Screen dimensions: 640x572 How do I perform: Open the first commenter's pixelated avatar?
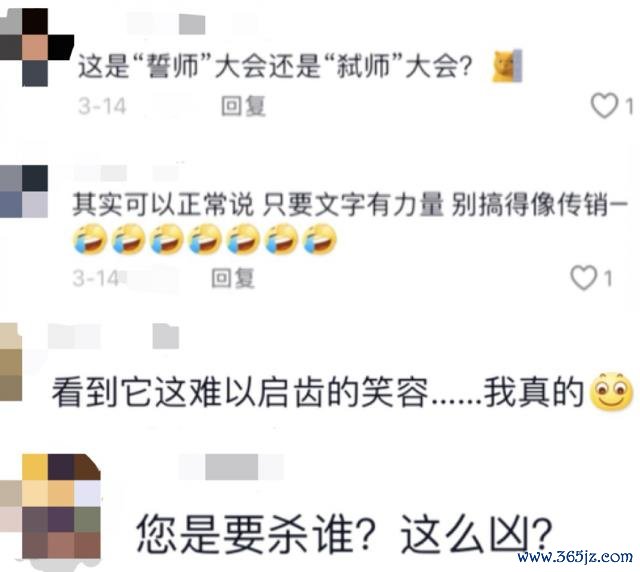[x=37, y=47]
